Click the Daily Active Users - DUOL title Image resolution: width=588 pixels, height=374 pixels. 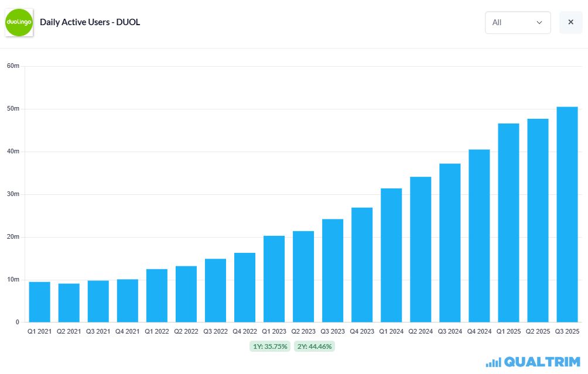[90, 22]
